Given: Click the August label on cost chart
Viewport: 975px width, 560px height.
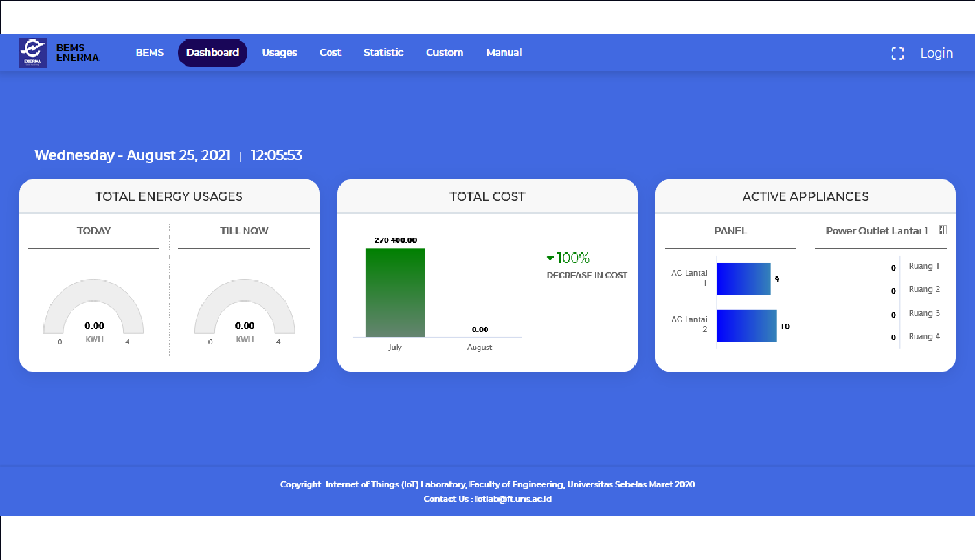Looking at the screenshot, I should (480, 348).
